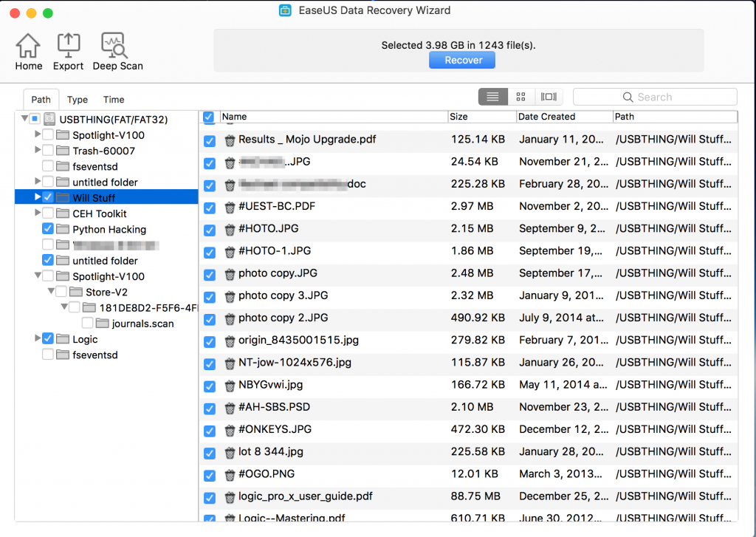Switch to the Type tab

point(77,100)
